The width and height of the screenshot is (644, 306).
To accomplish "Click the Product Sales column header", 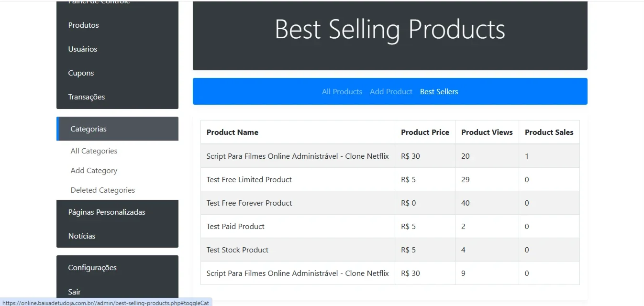I will click(549, 132).
